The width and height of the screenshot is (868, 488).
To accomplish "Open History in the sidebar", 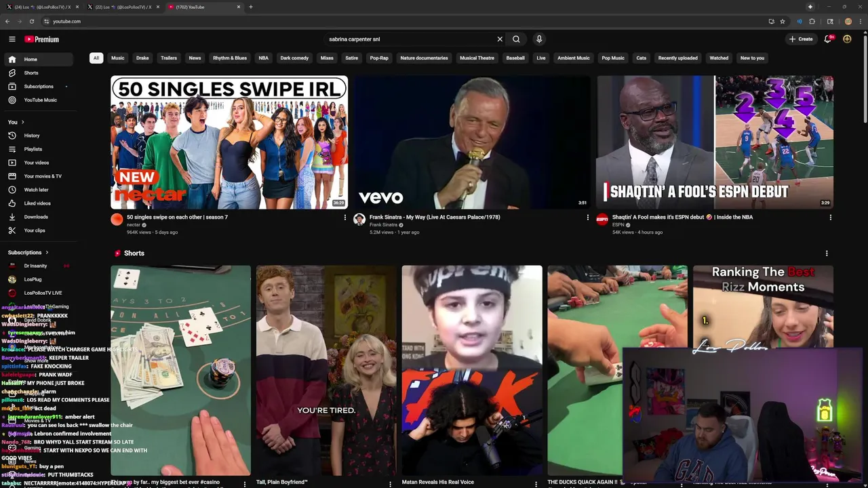I will pos(39,136).
